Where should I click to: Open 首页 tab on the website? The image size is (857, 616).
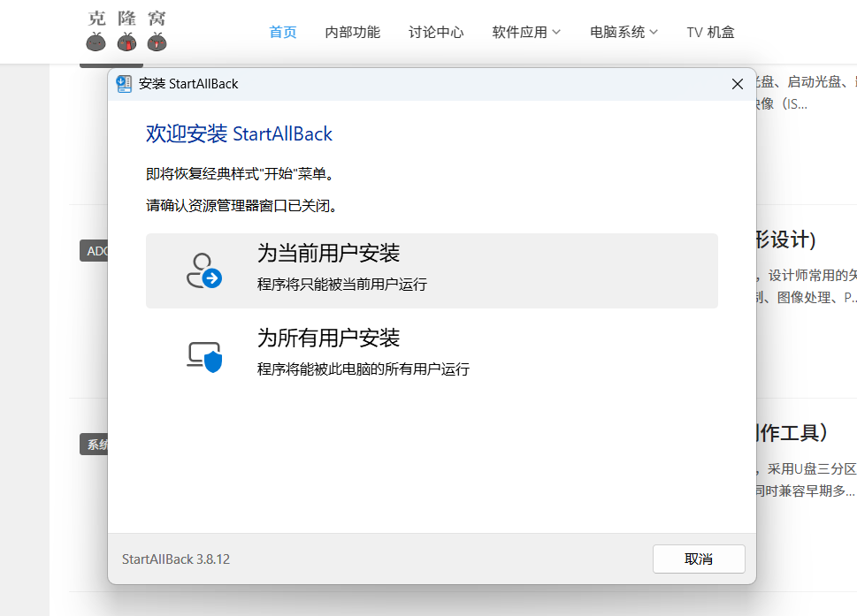tap(283, 32)
